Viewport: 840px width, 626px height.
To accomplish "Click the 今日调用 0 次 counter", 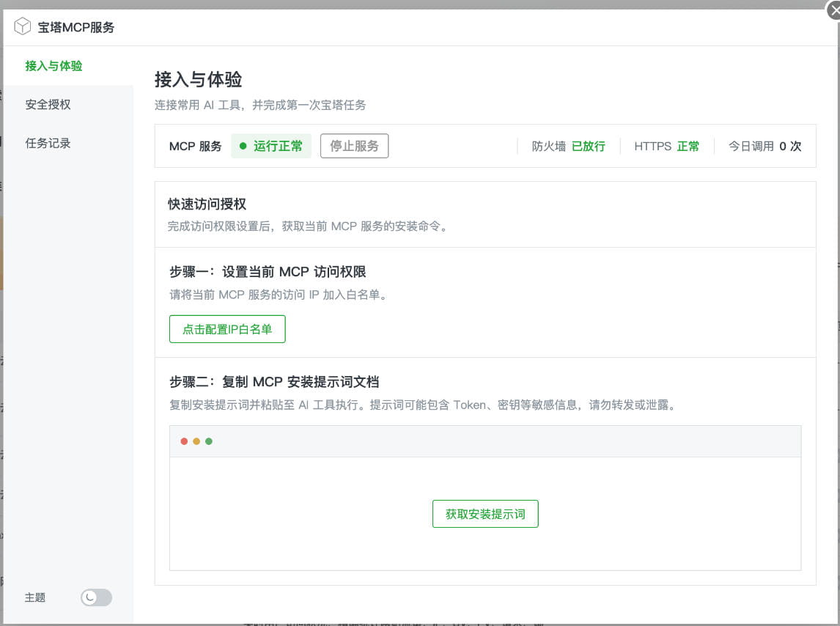I will point(765,147).
